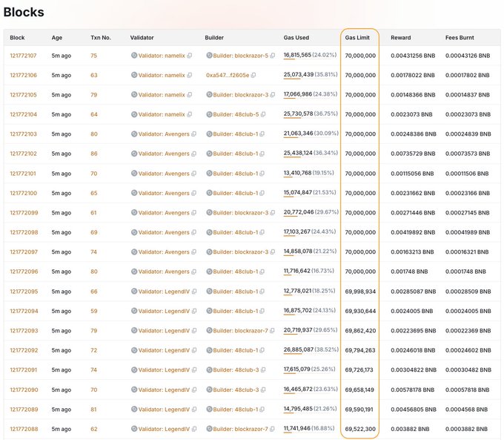Open Builder: 48club-5 link

point(236,114)
